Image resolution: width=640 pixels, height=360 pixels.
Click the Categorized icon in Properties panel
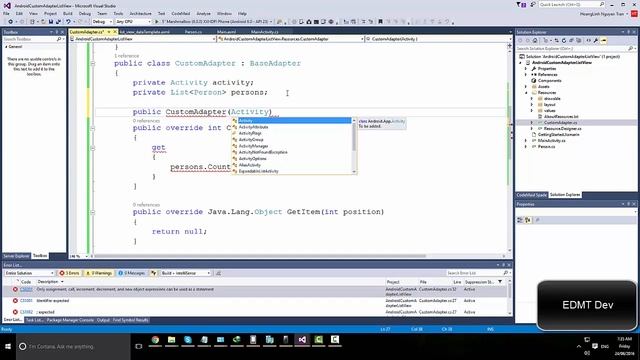520,220
